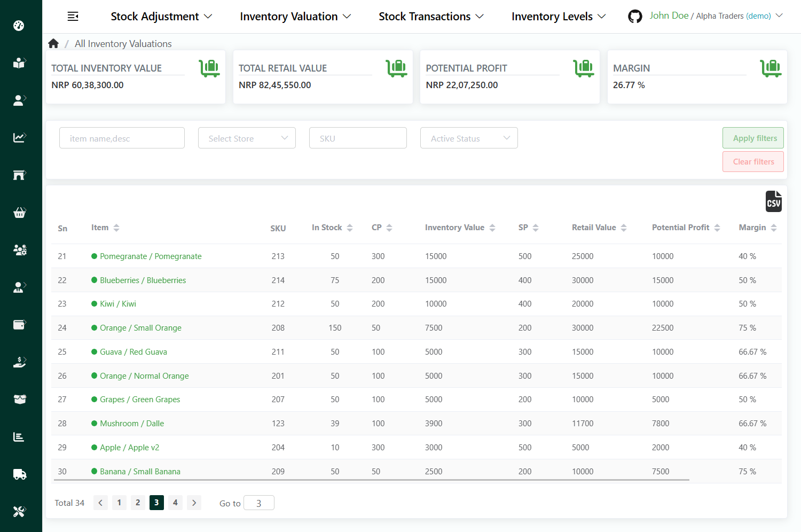Open the employee tie sidebar icon
This screenshot has width=801, height=532.
tap(19, 287)
